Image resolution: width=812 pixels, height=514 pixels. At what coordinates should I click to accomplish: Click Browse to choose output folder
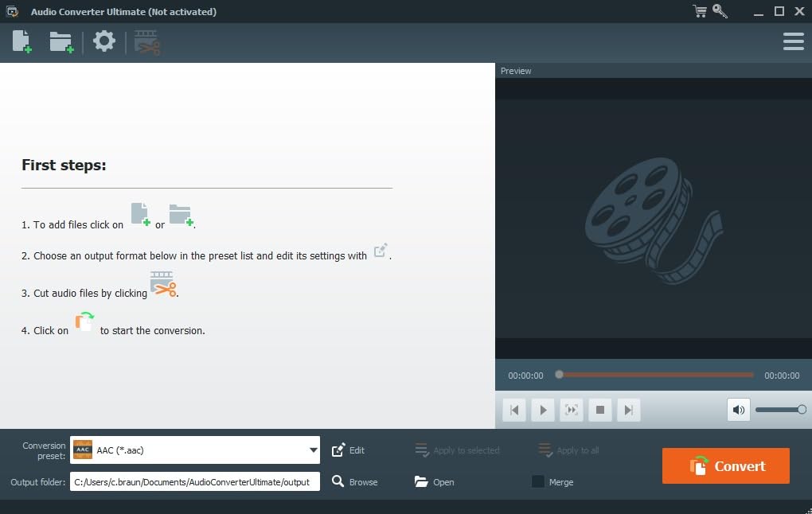[x=355, y=482]
